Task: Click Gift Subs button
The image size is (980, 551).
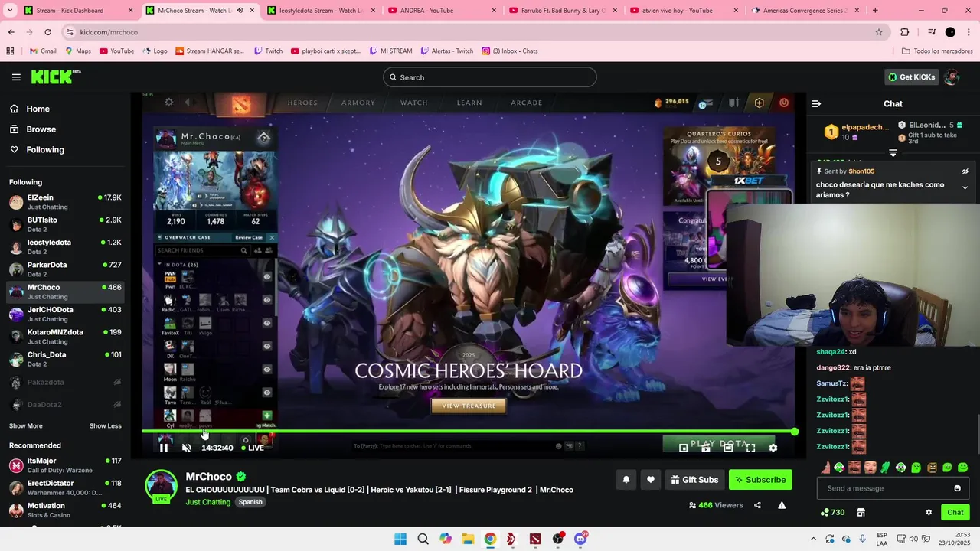Action: coord(694,480)
